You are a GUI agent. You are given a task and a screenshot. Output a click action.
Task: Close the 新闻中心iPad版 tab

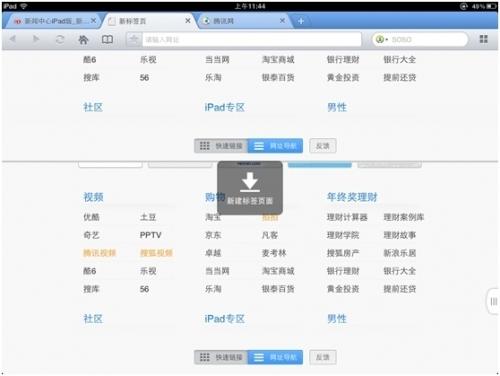click(x=93, y=21)
